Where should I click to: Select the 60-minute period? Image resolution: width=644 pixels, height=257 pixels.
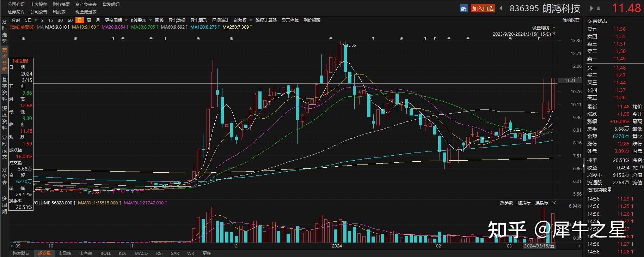coord(70,20)
